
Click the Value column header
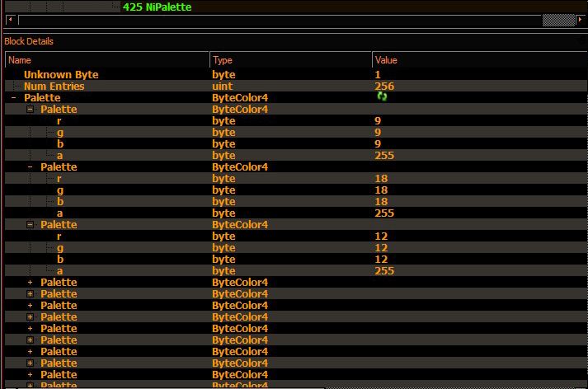pyautogui.click(x=480, y=60)
